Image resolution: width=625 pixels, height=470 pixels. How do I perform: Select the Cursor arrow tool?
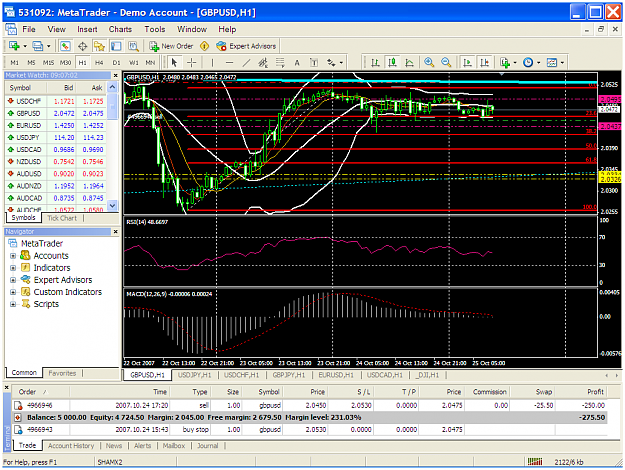(174, 63)
